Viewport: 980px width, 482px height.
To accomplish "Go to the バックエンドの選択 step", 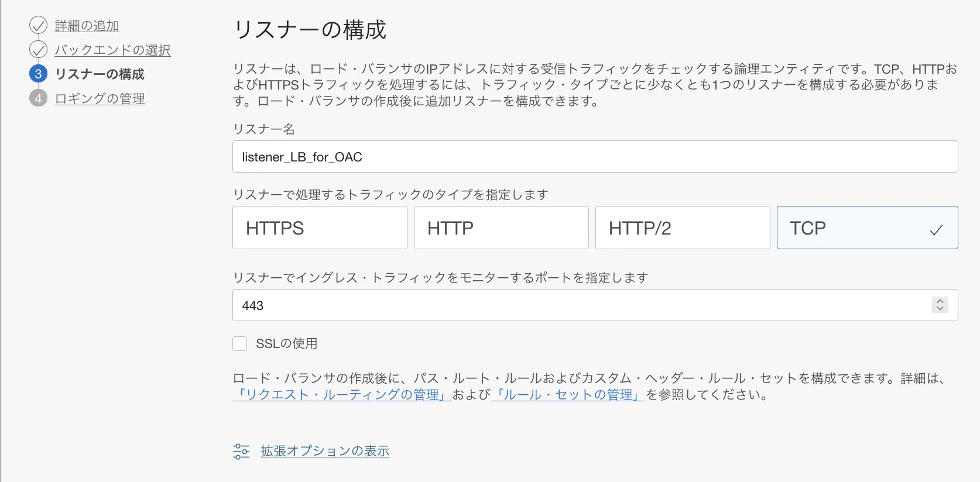I will [112, 50].
